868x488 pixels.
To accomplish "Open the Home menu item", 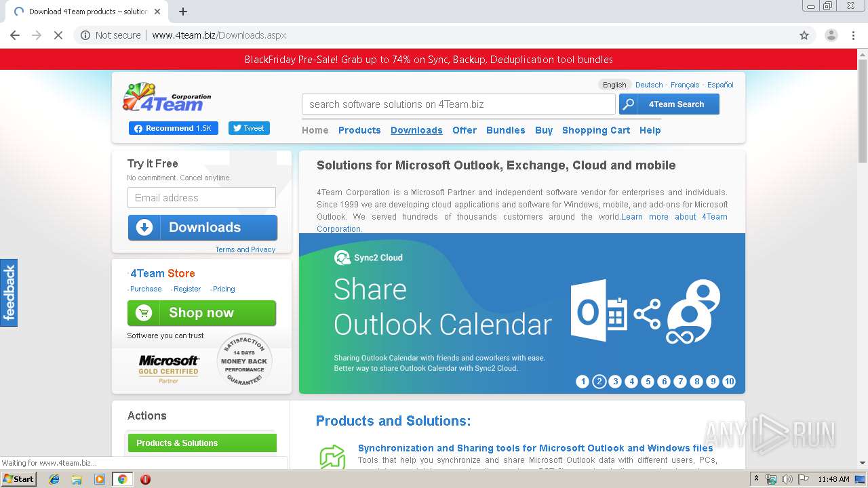I will [x=315, y=130].
